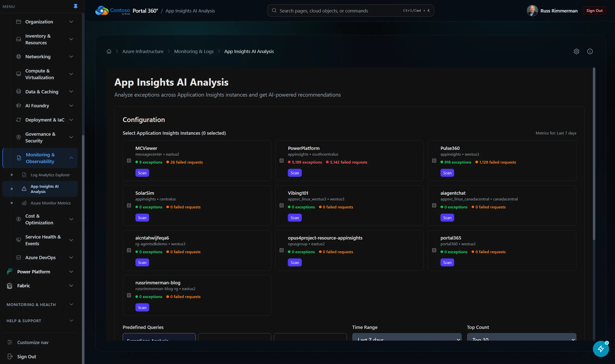Focus the search pages input field
Image resolution: width=615 pixels, height=364 pixels.
click(351, 10)
